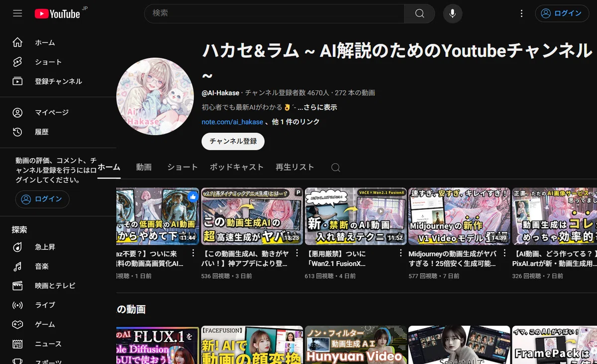This screenshot has width=597, height=364.
Task: Open options for Midjourney video
Action: pos(504,254)
